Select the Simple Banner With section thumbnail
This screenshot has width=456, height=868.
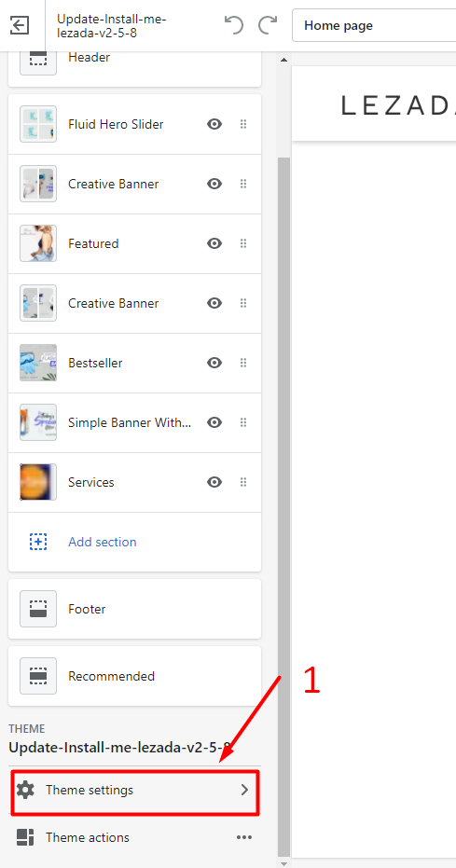pyautogui.click(x=38, y=422)
